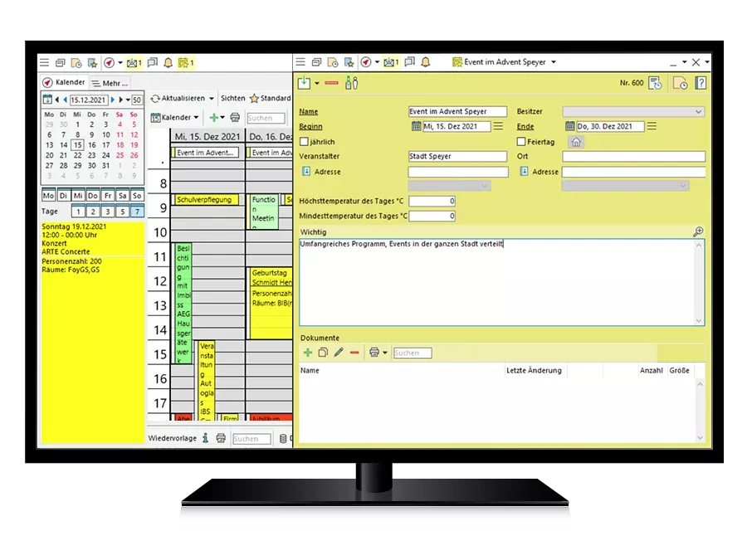Image resolution: width=747 pixels, height=560 pixels.
Task: Select 7 days in Tage row
Action: [137, 212]
